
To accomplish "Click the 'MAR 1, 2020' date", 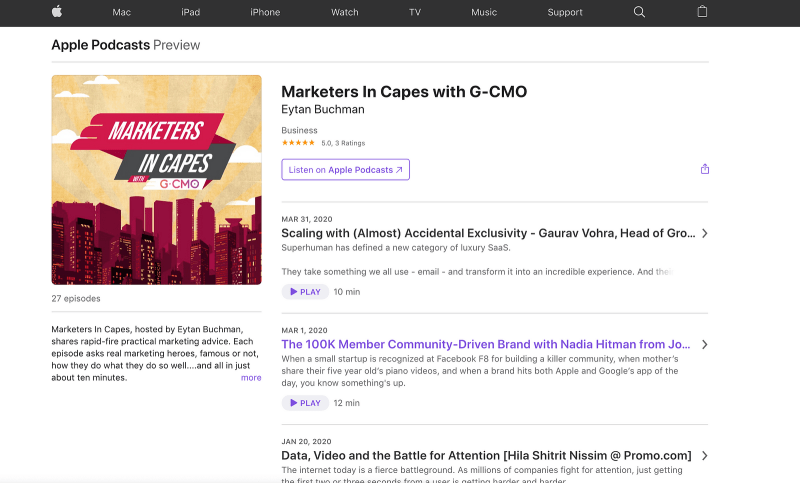I will [305, 330].
